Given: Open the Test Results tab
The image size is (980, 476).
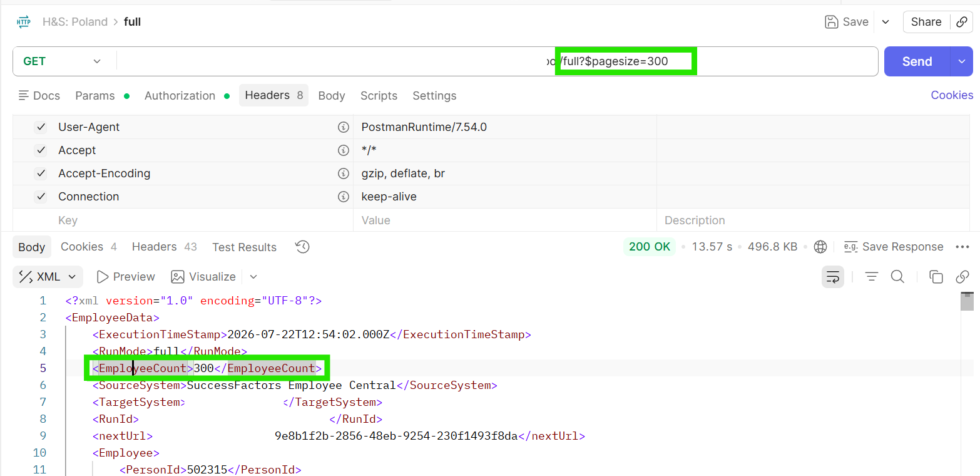Looking at the screenshot, I should [x=244, y=247].
